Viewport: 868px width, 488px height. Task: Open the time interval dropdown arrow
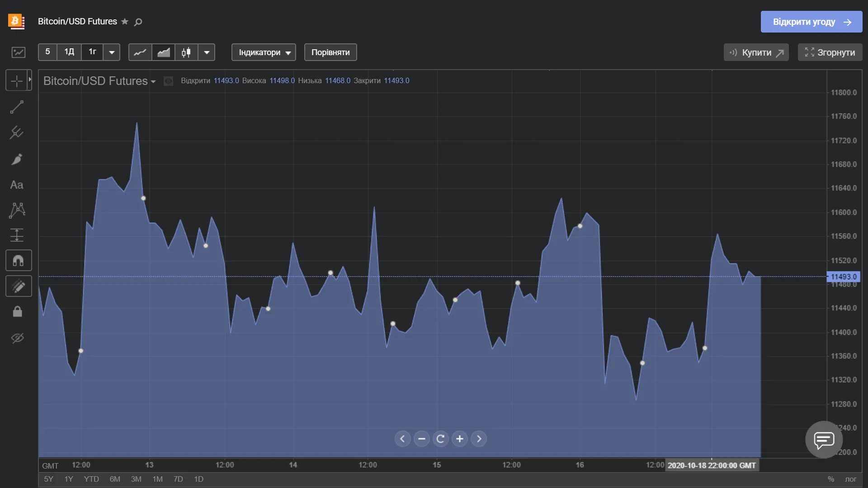click(112, 52)
